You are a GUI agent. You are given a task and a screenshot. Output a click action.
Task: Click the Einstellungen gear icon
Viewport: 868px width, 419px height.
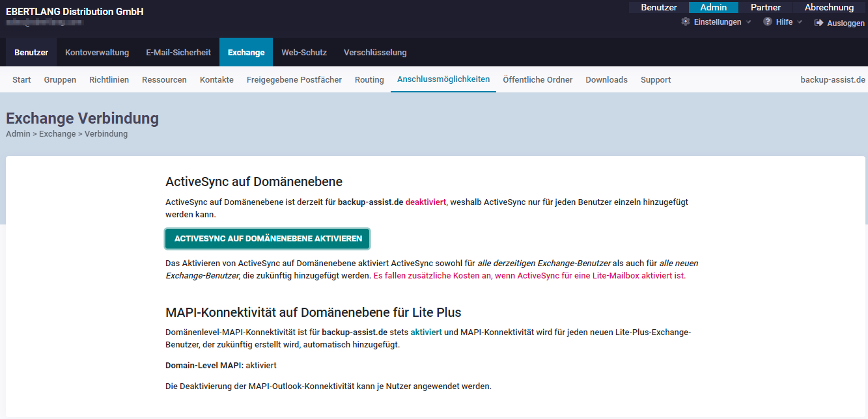point(685,22)
